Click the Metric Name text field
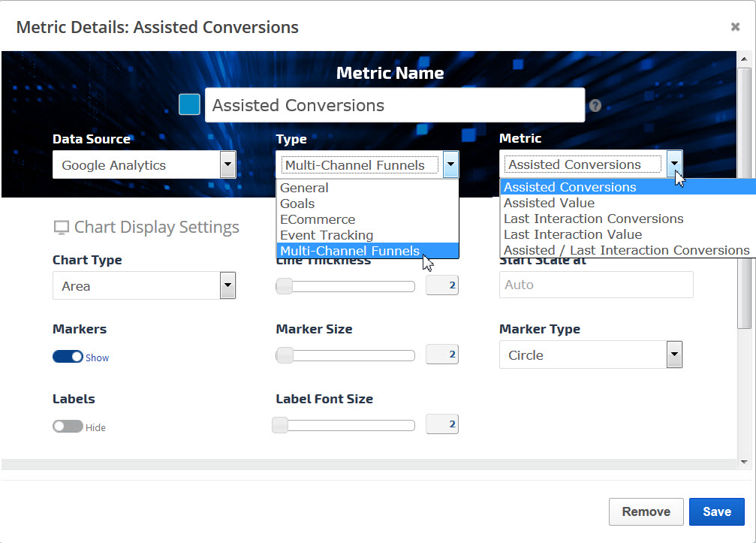756x543 pixels. point(394,105)
